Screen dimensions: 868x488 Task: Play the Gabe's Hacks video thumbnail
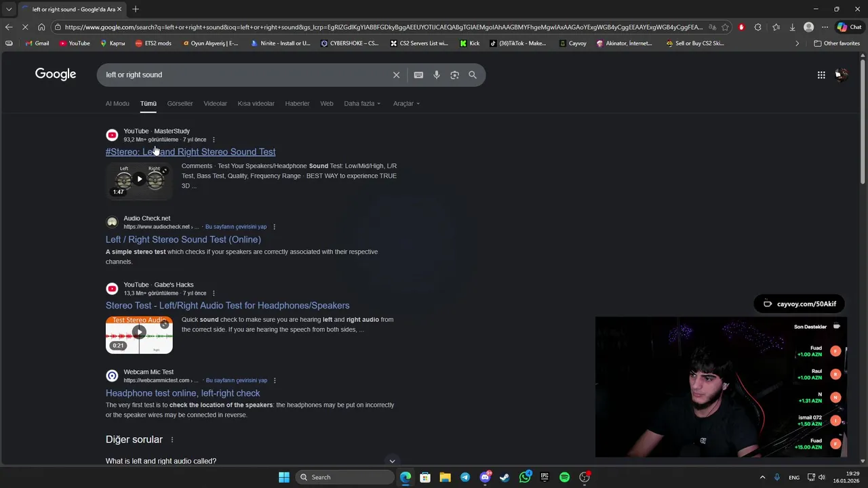click(139, 335)
